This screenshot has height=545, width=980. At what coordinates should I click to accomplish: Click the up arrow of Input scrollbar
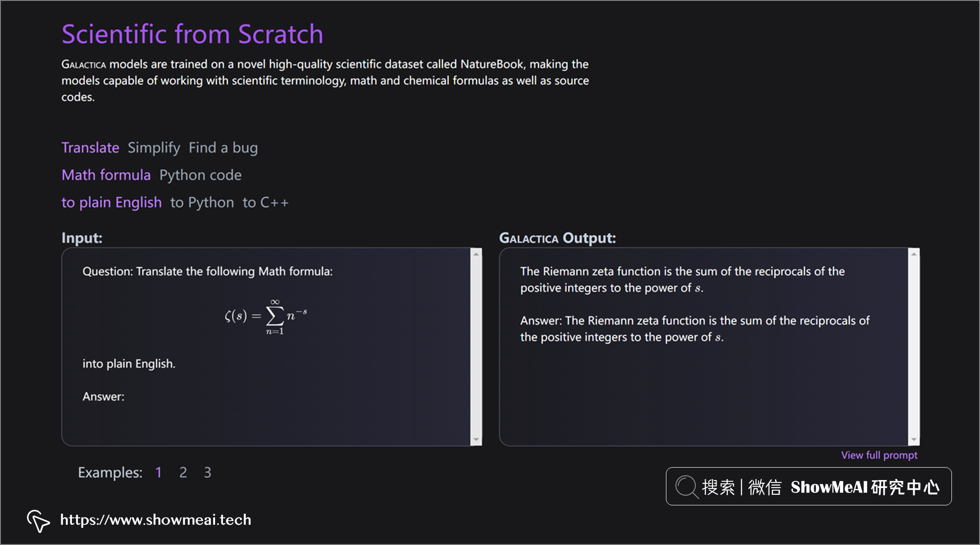pyautogui.click(x=476, y=254)
